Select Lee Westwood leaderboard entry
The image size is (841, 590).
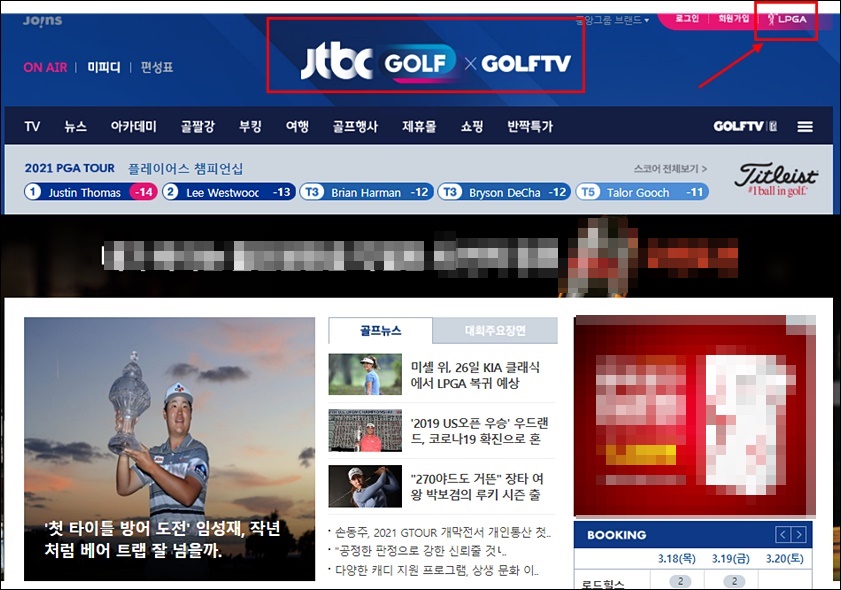[x=229, y=192]
